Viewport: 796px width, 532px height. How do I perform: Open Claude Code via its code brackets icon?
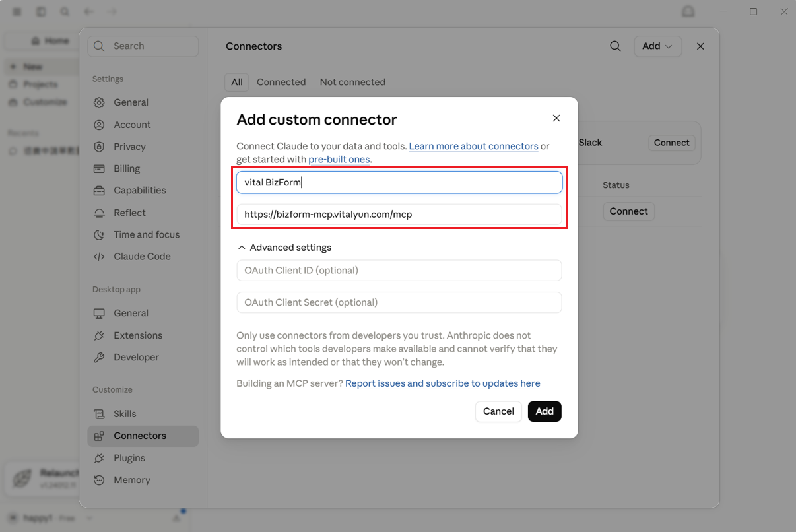(x=99, y=256)
